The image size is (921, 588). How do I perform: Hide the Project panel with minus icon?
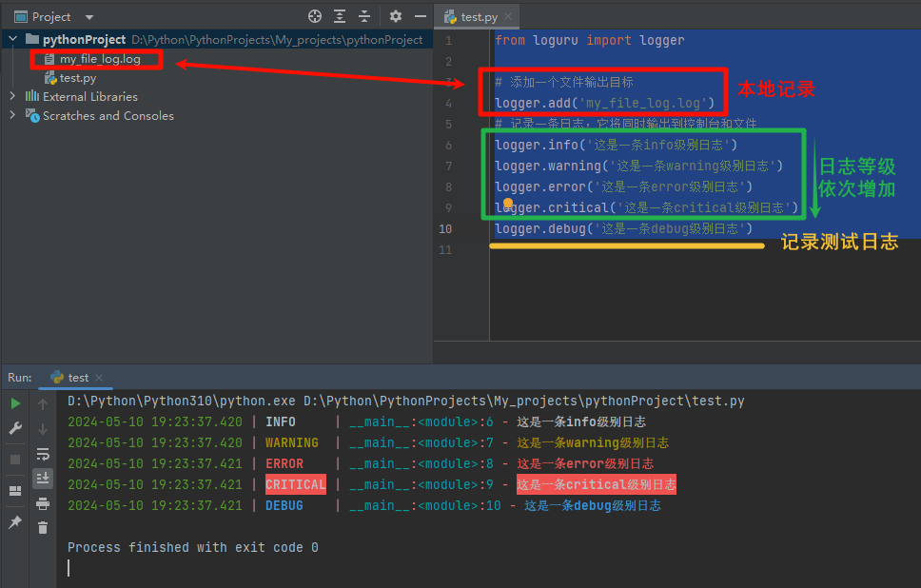[421, 16]
